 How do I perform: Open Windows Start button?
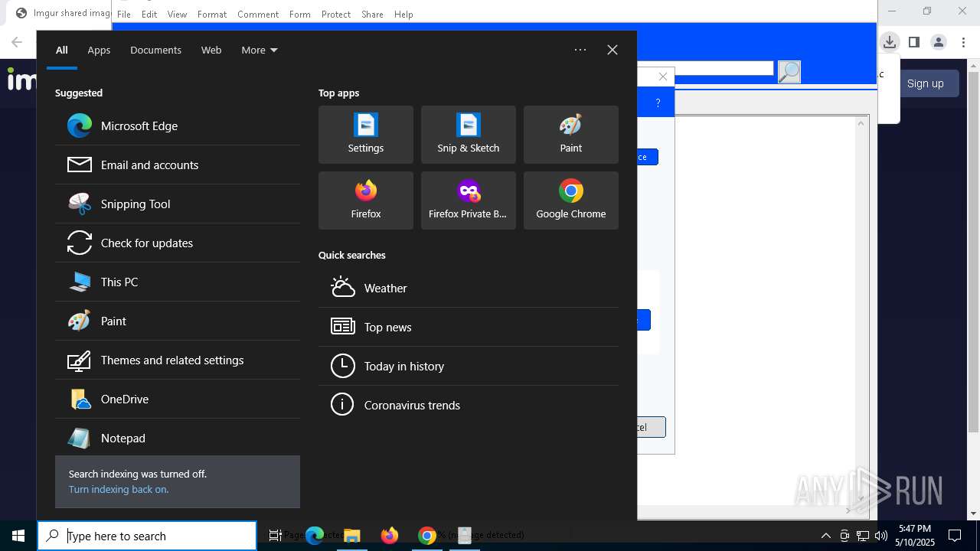point(18,536)
